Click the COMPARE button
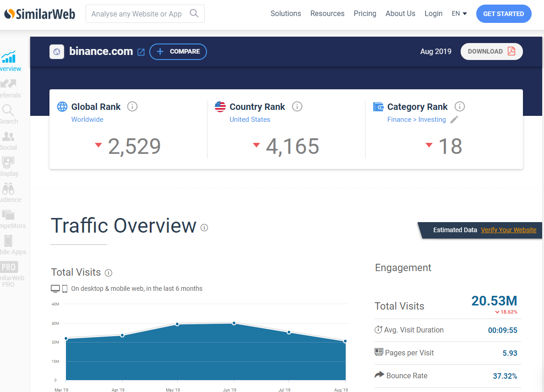The image size is (544, 392). tap(178, 52)
